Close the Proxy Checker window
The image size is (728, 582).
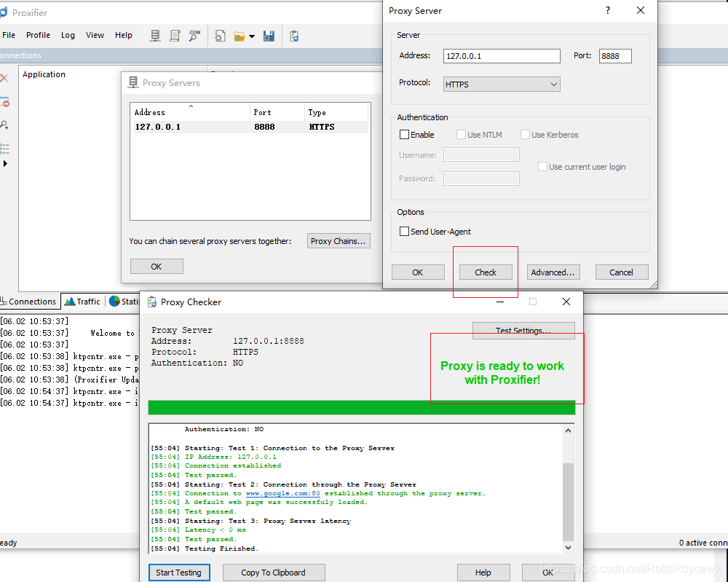566,302
